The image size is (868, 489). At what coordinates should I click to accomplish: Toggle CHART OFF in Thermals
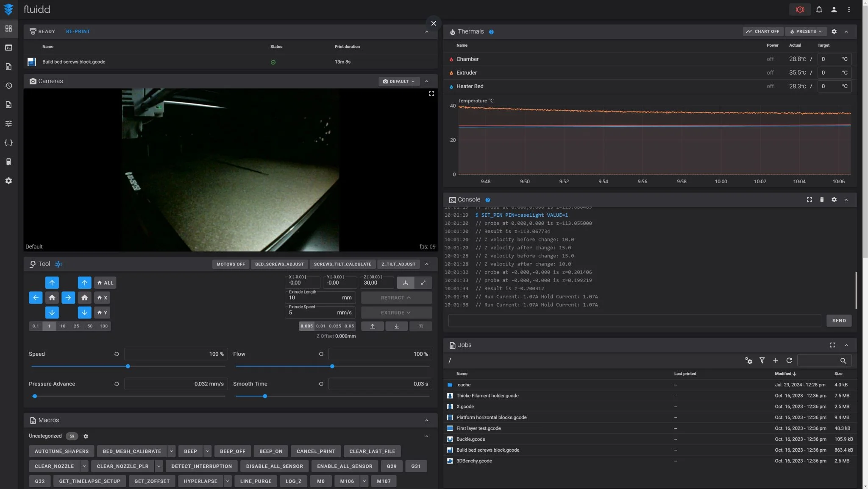[762, 31]
